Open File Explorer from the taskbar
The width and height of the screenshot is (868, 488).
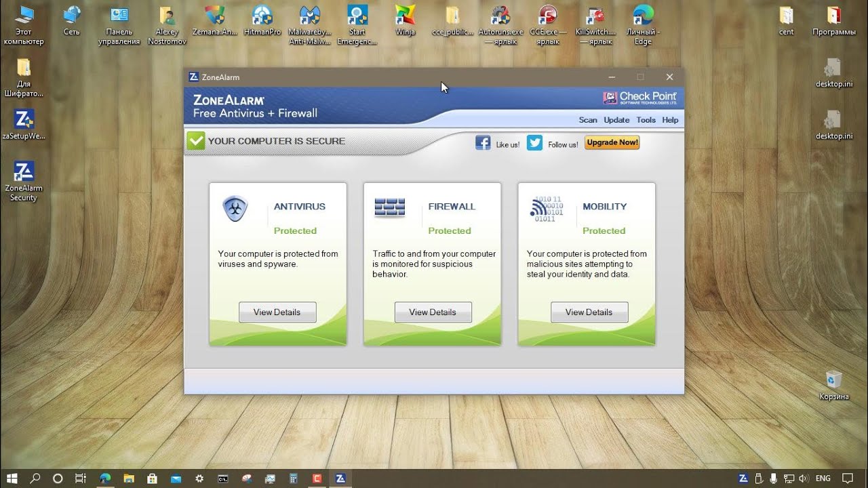point(127,479)
